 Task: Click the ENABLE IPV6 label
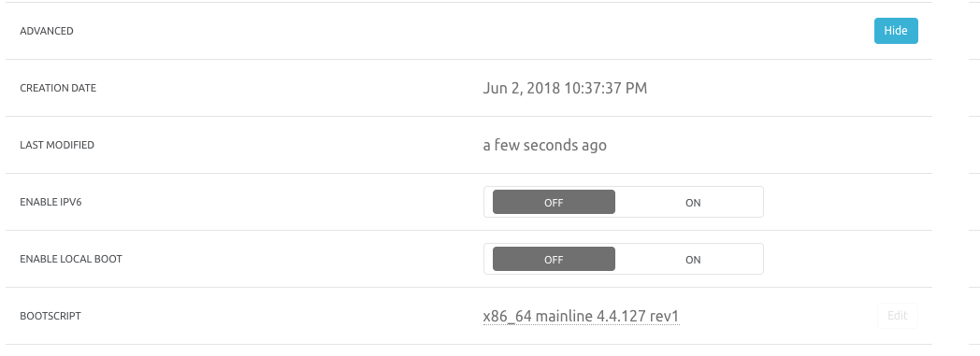tap(50, 203)
